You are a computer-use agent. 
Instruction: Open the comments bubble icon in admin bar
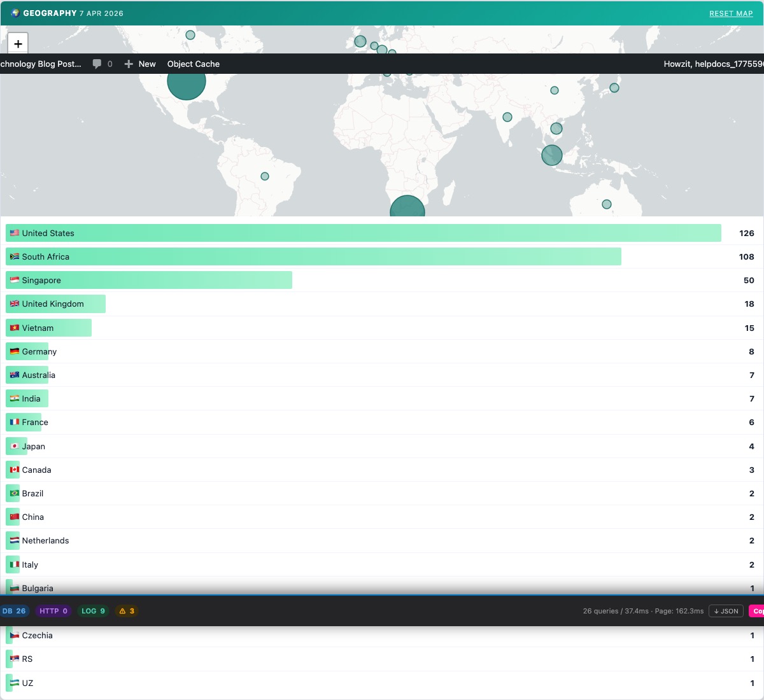click(x=97, y=64)
